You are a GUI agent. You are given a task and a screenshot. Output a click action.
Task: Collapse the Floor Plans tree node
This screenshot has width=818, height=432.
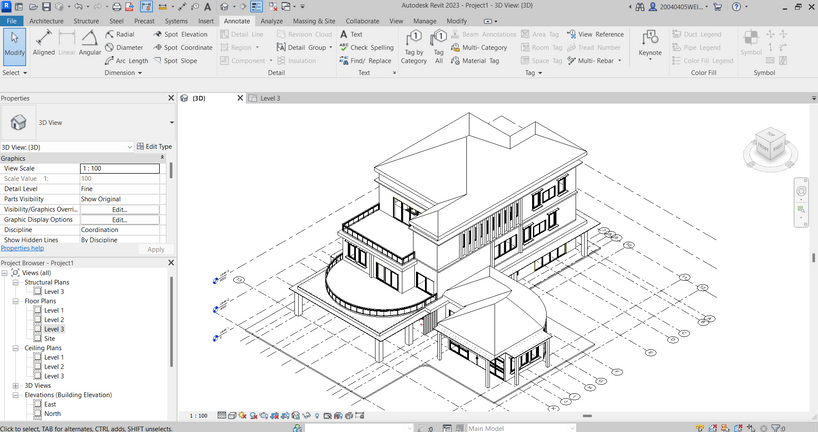tap(15, 300)
